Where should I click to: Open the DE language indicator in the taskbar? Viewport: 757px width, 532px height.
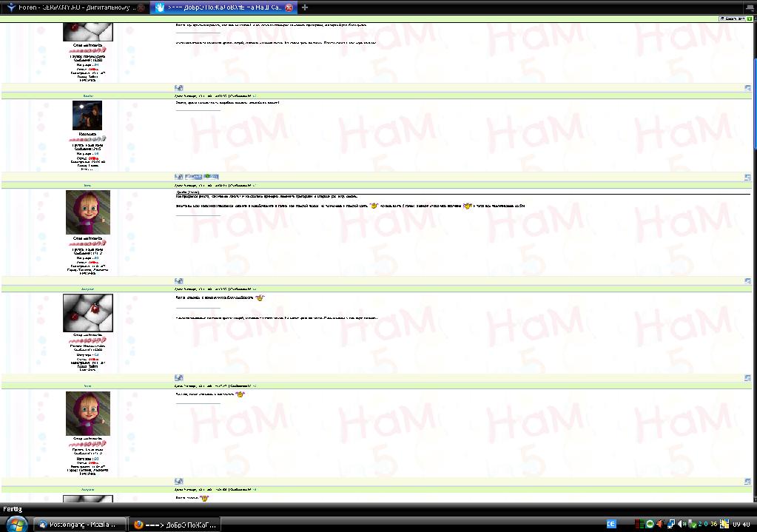click(x=611, y=524)
